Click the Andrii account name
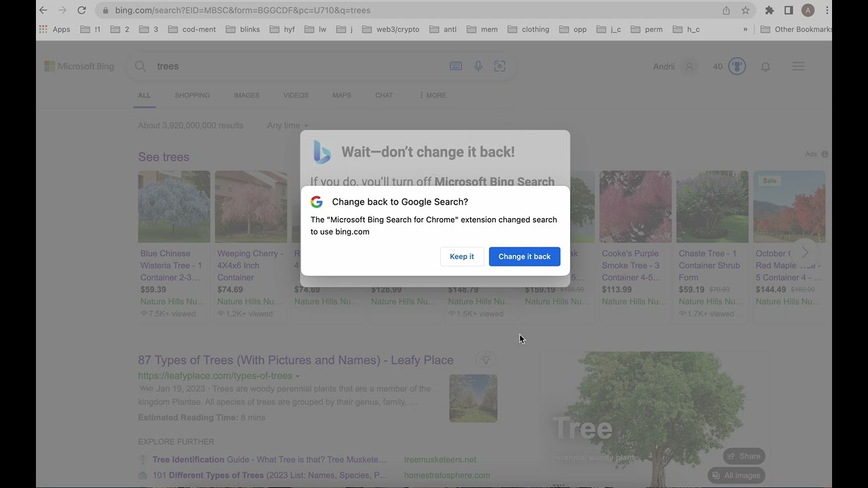 664,66
